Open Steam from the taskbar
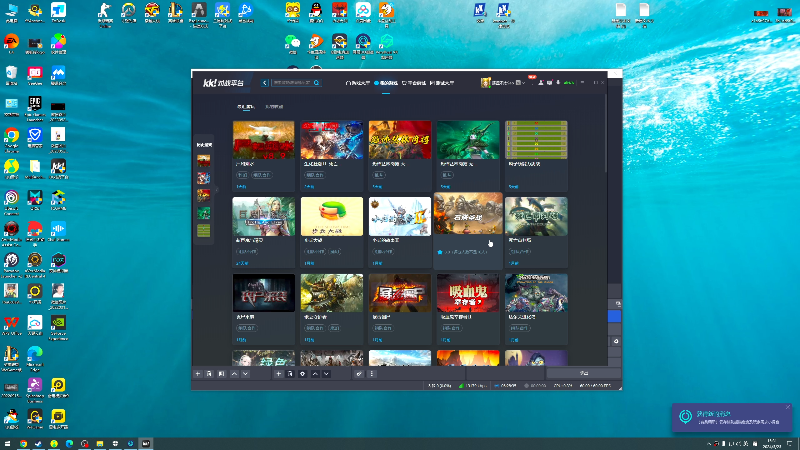The height and width of the screenshot is (450, 800). (x=38, y=444)
